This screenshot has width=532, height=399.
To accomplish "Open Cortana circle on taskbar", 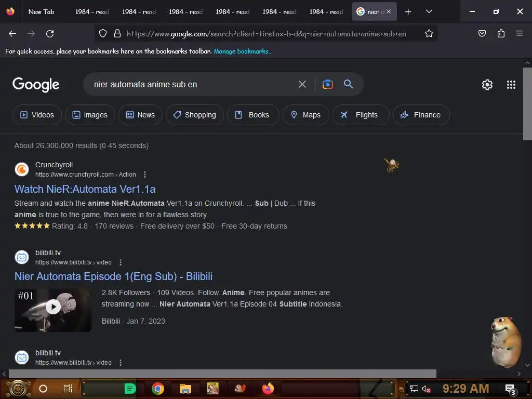I will pyautogui.click(x=43, y=389).
